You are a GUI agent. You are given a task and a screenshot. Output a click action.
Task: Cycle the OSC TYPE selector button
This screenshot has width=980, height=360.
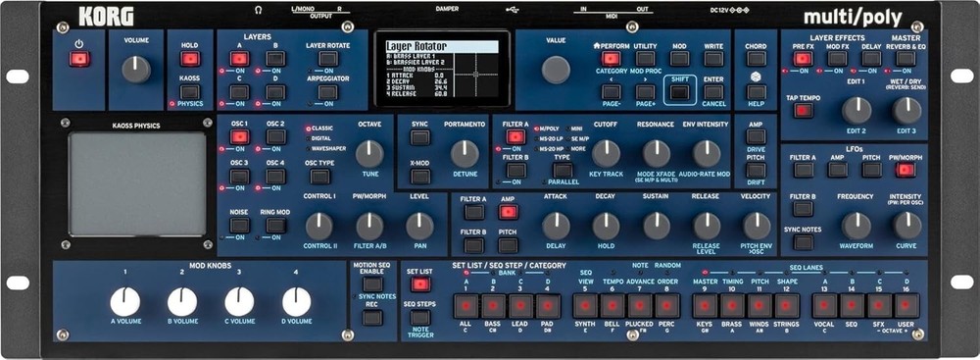point(319,177)
